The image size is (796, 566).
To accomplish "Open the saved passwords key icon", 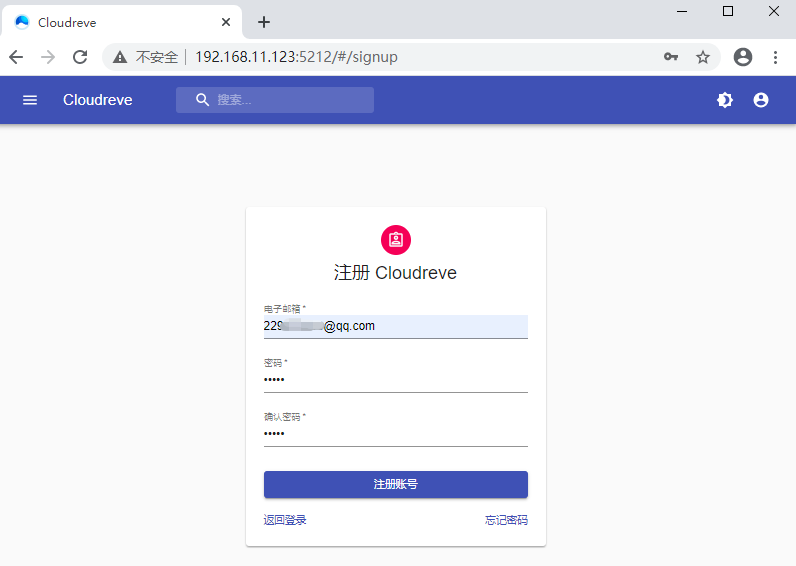I will point(671,57).
